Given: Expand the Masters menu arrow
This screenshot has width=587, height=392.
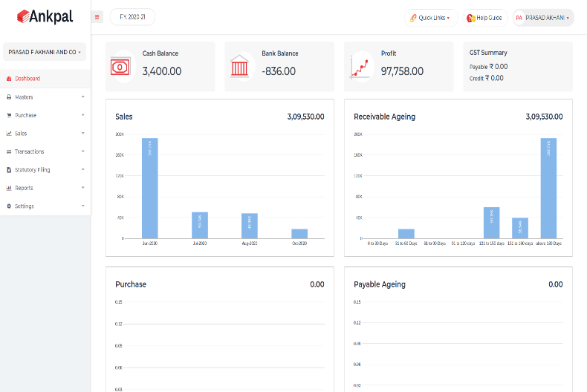Looking at the screenshot, I should (82, 97).
